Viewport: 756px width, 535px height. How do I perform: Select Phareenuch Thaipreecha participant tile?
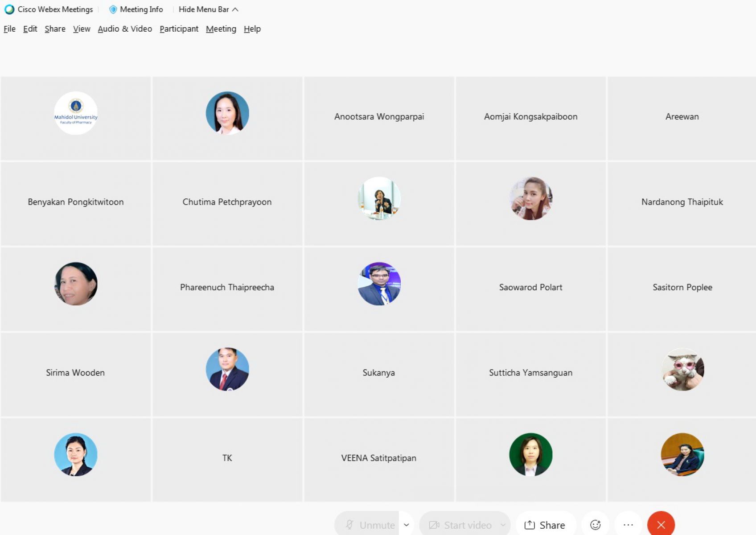(227, 289)
